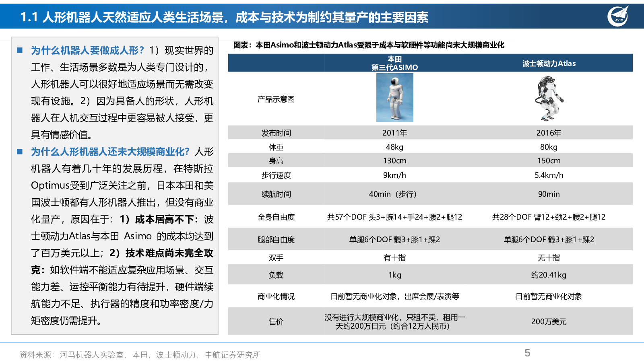This screenshot has width=644, height=362.
Task: Click the ASIMO price cell about 200万日元
Action: pos(394,321)
